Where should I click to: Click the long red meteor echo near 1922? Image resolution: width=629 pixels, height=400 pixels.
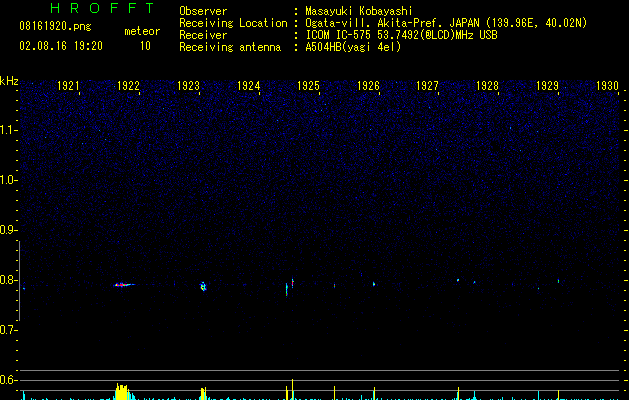124,285
